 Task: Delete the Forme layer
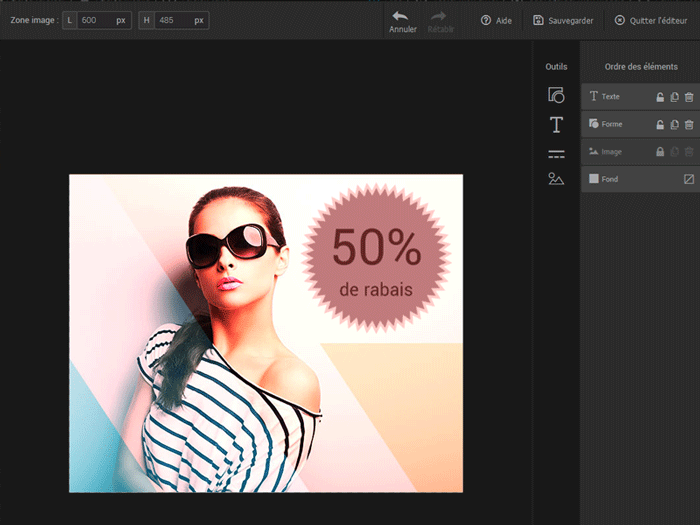[x=688, y=124]
